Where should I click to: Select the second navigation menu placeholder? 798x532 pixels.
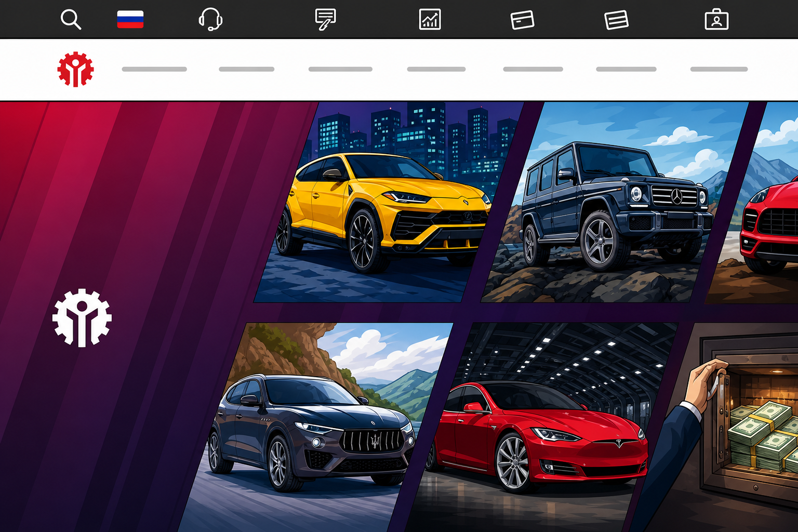[246, 69]
